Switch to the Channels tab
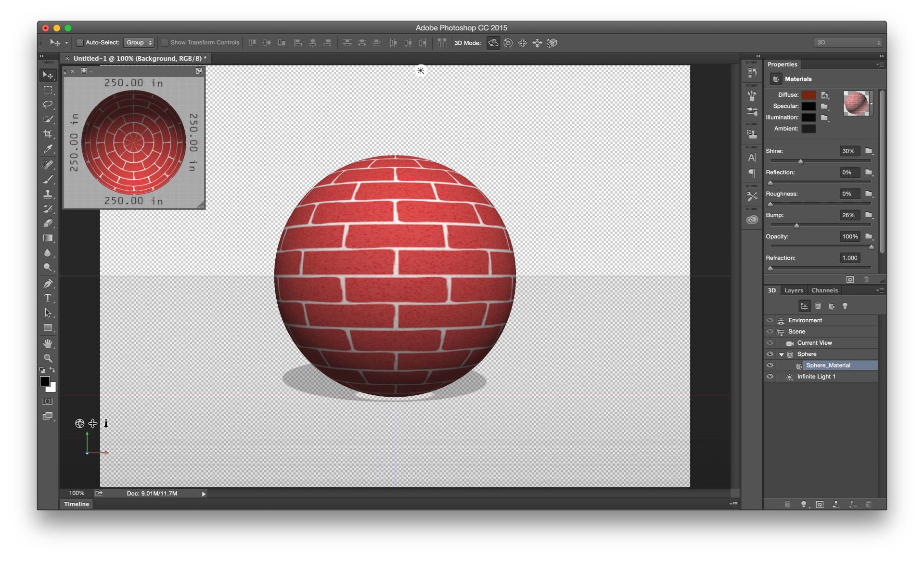Viewport: 924px width, 561px height. click(x=824, y=290)
